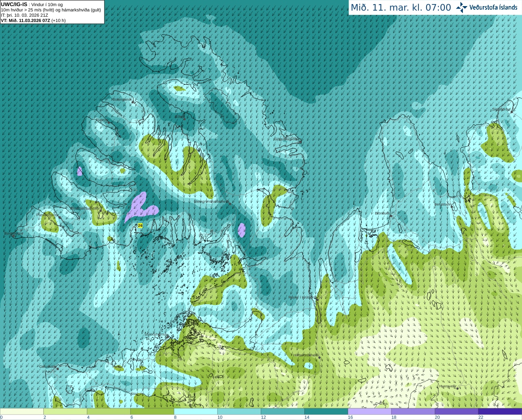Click the Bíldudalsflugvöllur station label
Viewport: 522px width, 420px height.
tap(85, 208)
